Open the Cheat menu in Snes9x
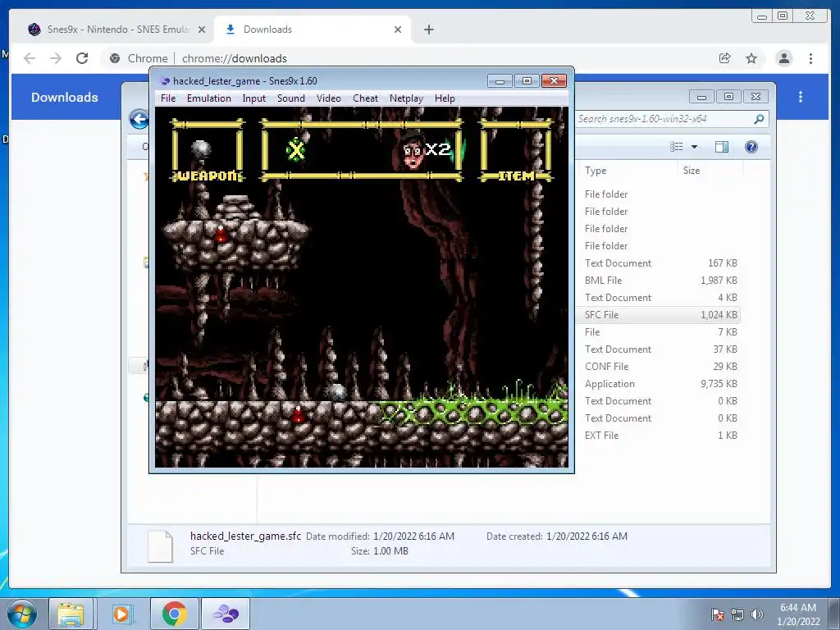This screenshot has width=840, height=630. coord(365,98)
